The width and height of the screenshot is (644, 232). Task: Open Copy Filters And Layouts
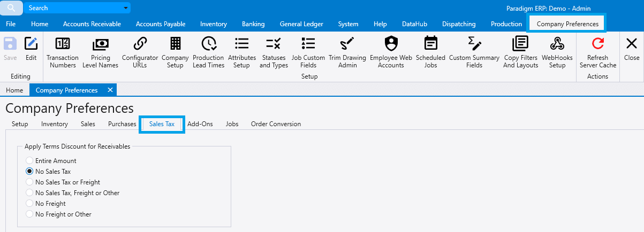pos(520,52)
